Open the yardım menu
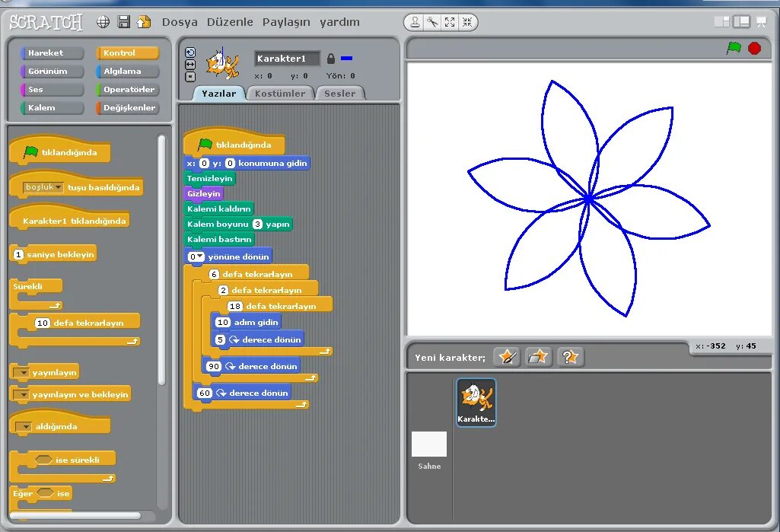Screen dimensions: 780x532 (x=339, y=22)
